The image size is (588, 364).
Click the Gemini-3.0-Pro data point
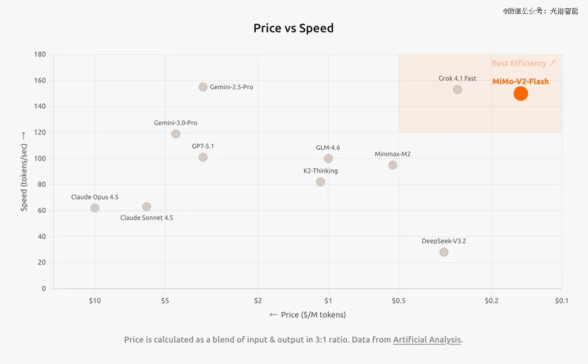(176, 134)
